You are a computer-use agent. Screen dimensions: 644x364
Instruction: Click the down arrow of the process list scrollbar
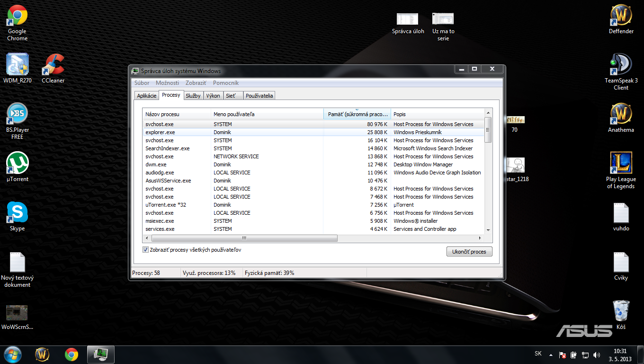488,229
